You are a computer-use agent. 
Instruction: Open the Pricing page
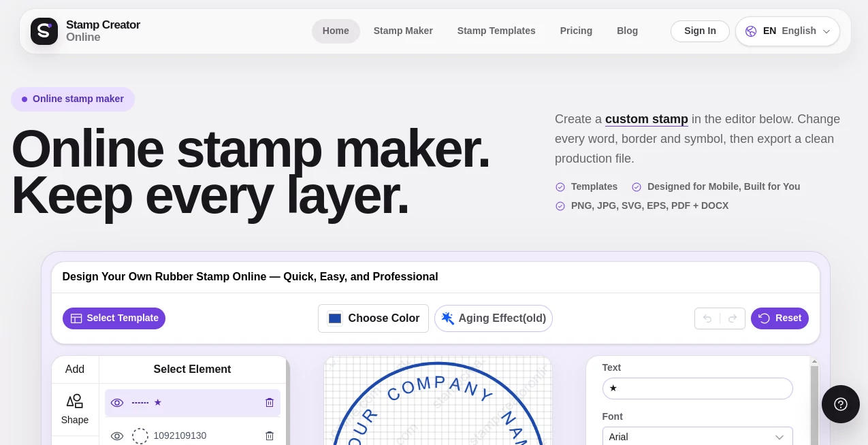[576, 31]
